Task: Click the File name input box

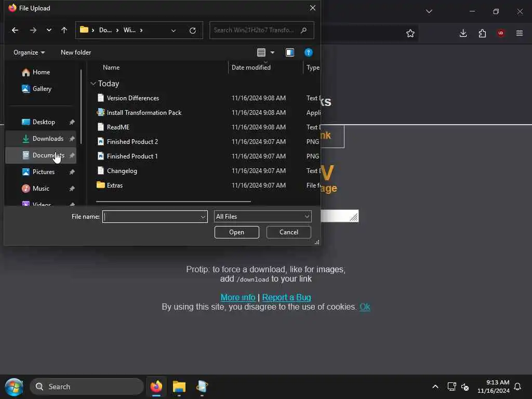Action: (151, 217)
